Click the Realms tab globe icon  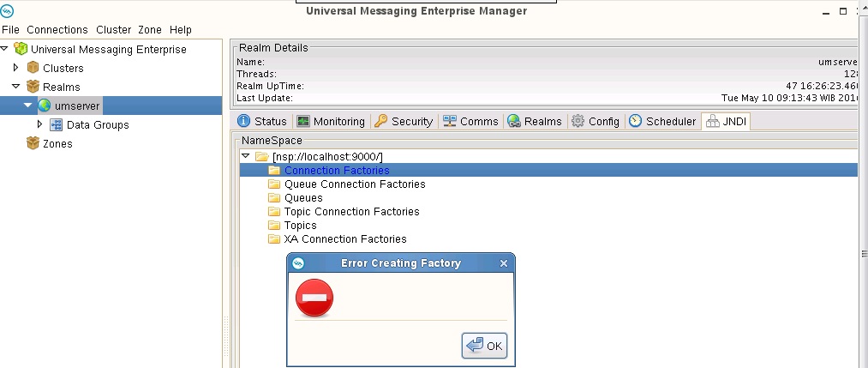click(x=514, y=121)
